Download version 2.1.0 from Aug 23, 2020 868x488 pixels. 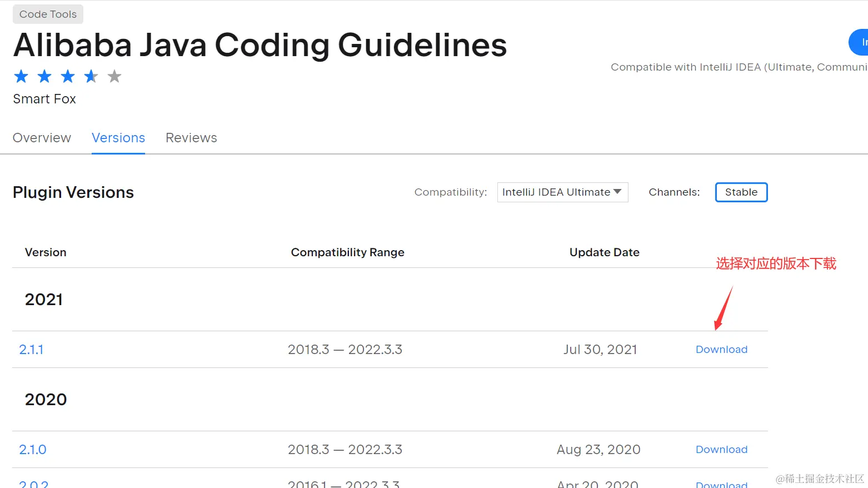tap(721, 450)
